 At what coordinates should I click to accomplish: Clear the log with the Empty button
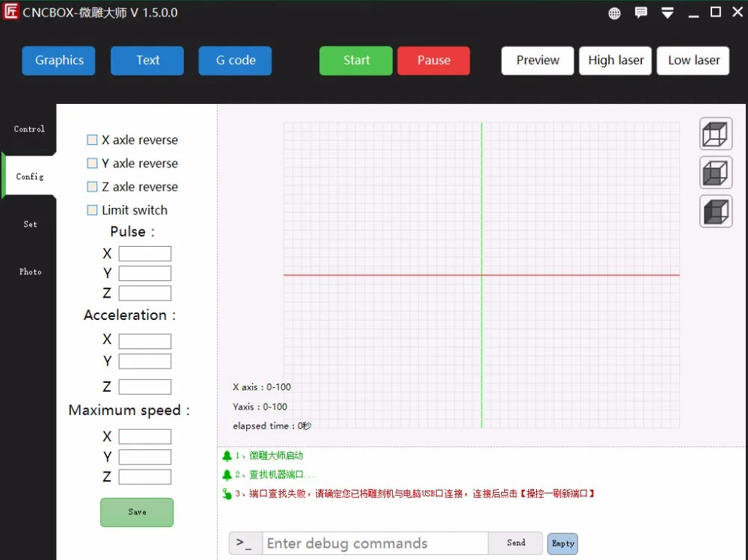[562, 544]
